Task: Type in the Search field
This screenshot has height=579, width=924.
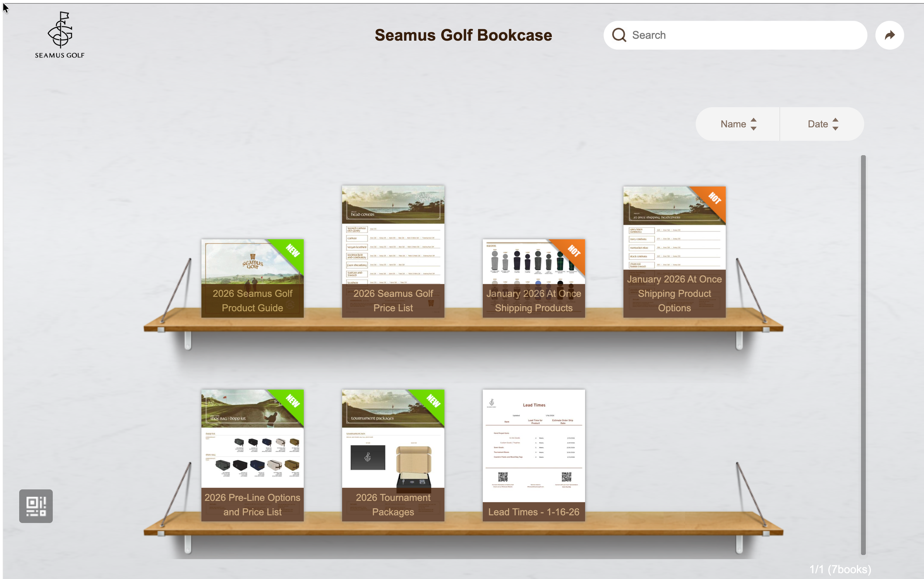Action: [x=743, y=35]
